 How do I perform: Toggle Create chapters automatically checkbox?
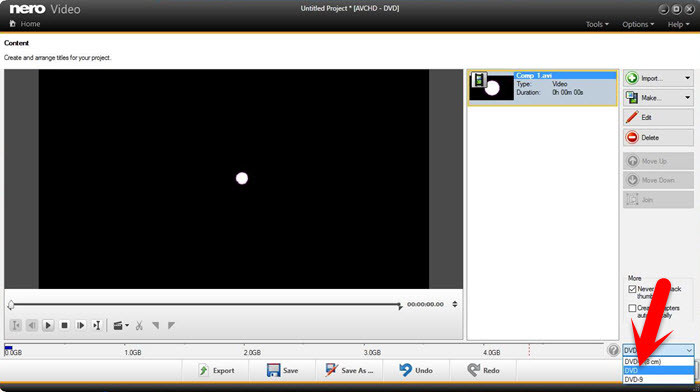coord(632,308)
